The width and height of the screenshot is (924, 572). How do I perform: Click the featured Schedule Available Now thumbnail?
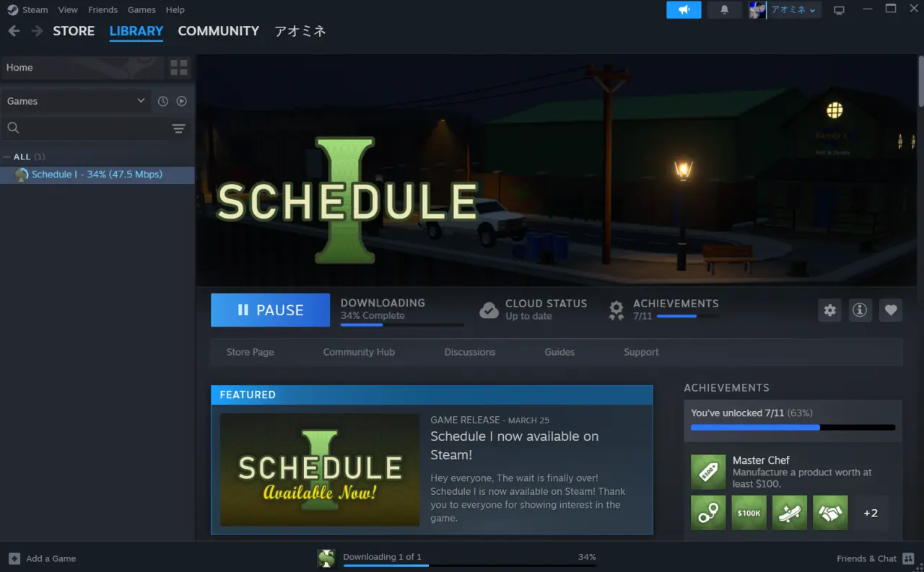[320, 470]
